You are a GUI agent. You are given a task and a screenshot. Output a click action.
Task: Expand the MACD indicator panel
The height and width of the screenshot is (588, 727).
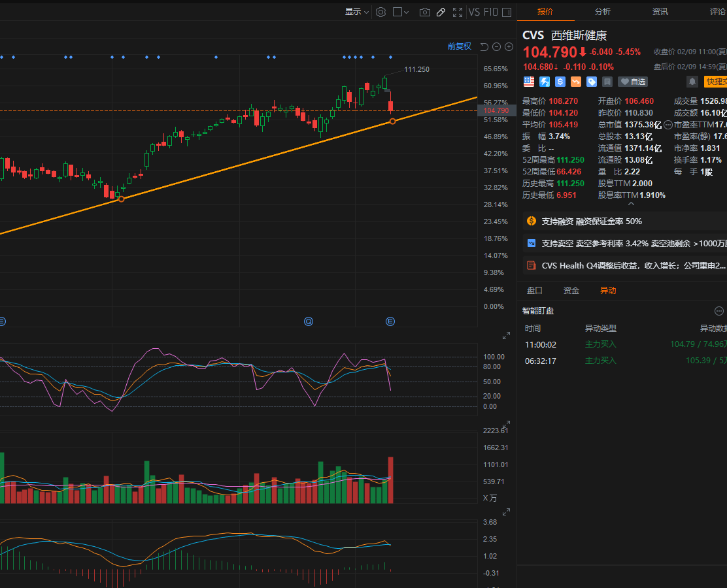506,512
